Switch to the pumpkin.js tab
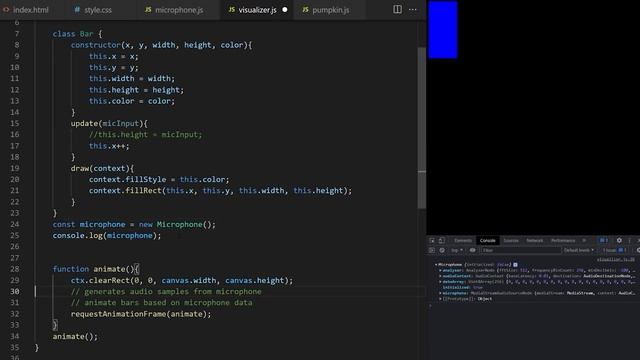The width and height of the screenshot is (640, 360). coord(331,10)
